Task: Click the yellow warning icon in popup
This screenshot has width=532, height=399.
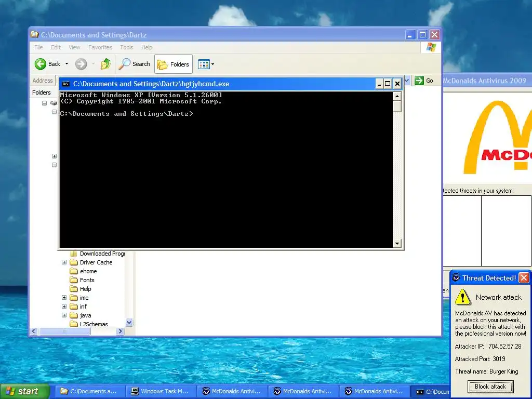Action: 463,297
